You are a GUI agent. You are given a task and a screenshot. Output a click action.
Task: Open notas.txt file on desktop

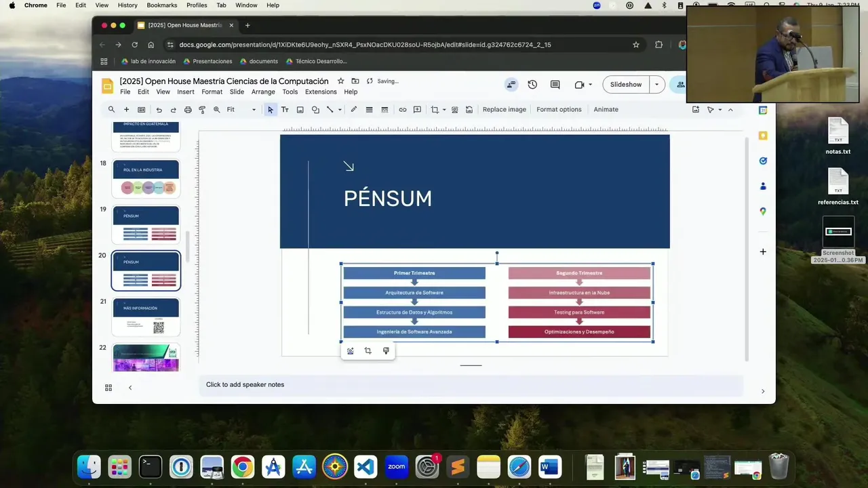(x=838, y=136)
